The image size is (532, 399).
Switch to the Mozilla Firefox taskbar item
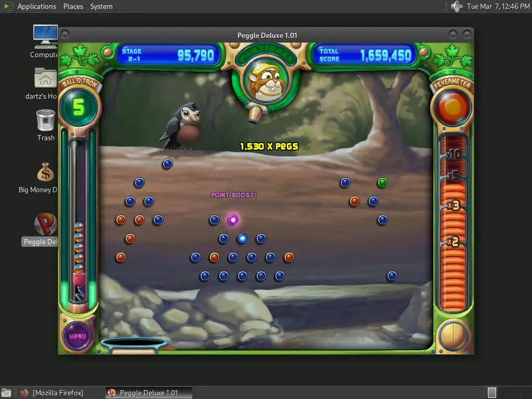tap(51, 393)
